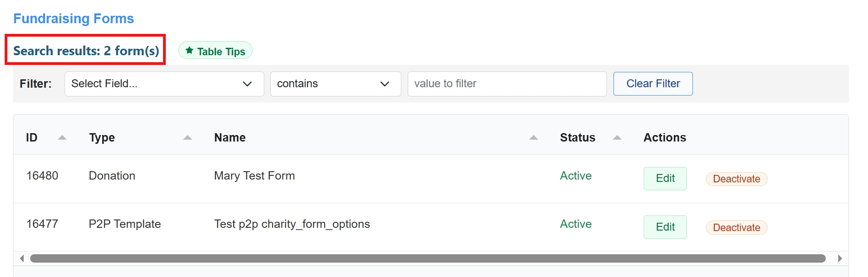868x277 pixels.
Task: Click the value to filter field
Action: point(507,84)
